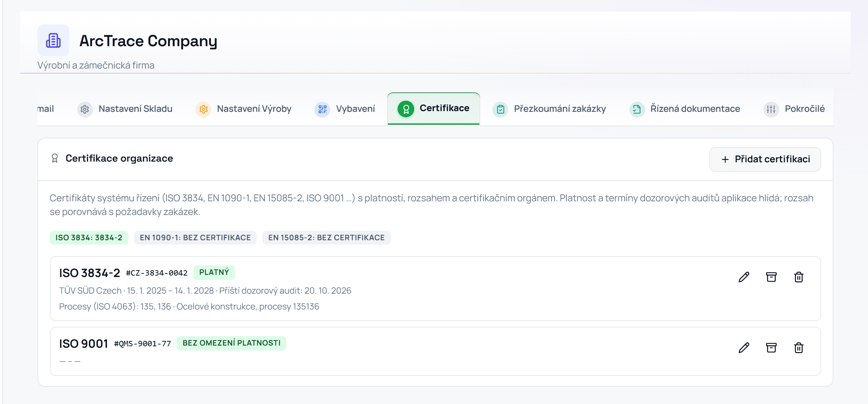Delete the ISO 9001 certificate
The width and height of the screenshot is (868, 404).
click(x=798, y=348)
